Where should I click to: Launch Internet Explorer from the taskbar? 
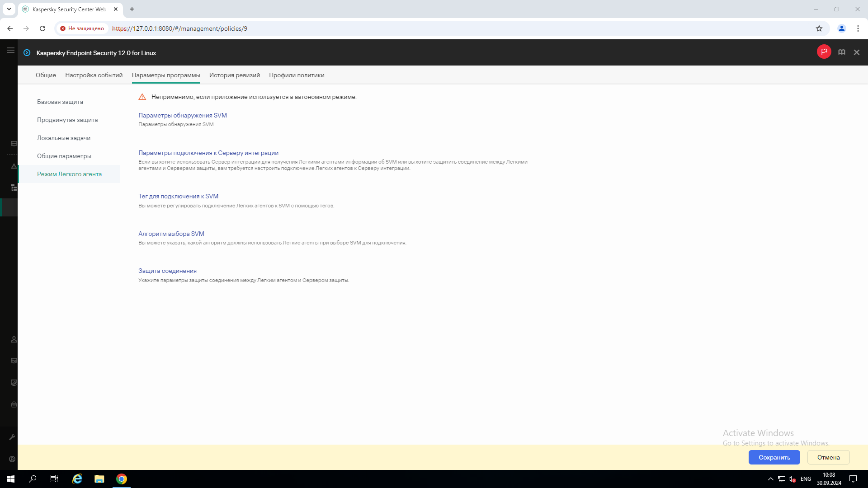pyautogui.click(x=77, y=479)
